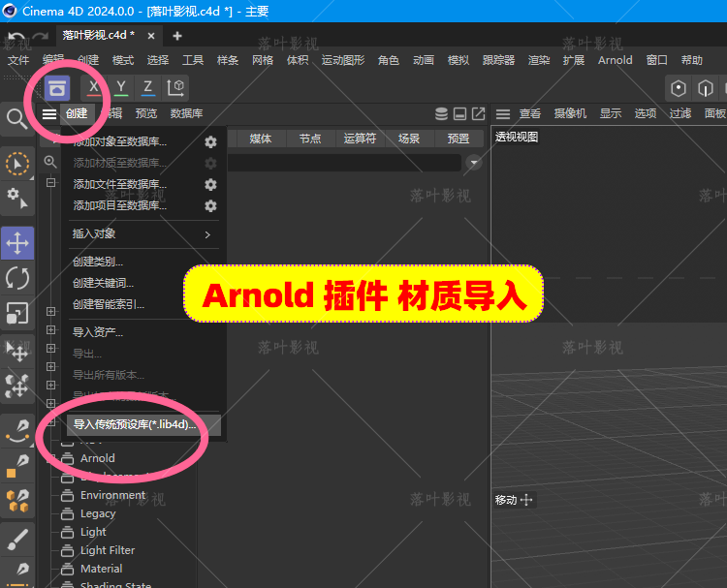Click the database stack icon
Screen dimensions: 727x588
tap(441, 113)
